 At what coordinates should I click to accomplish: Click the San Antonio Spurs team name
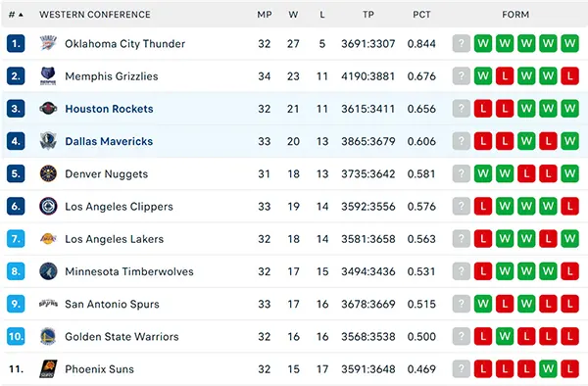pyautogui.click(x=112, y=304)
